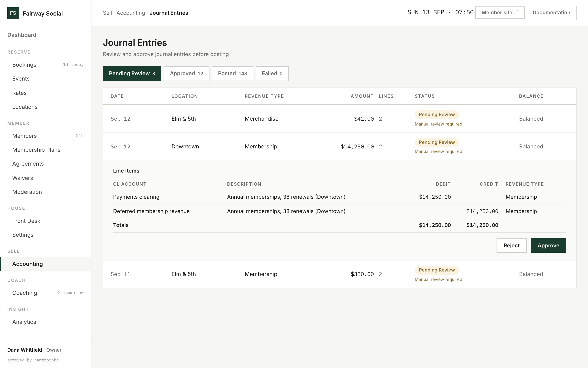Click the Amount column header
This screenshot has width=588, height=368.
point(362,96)
